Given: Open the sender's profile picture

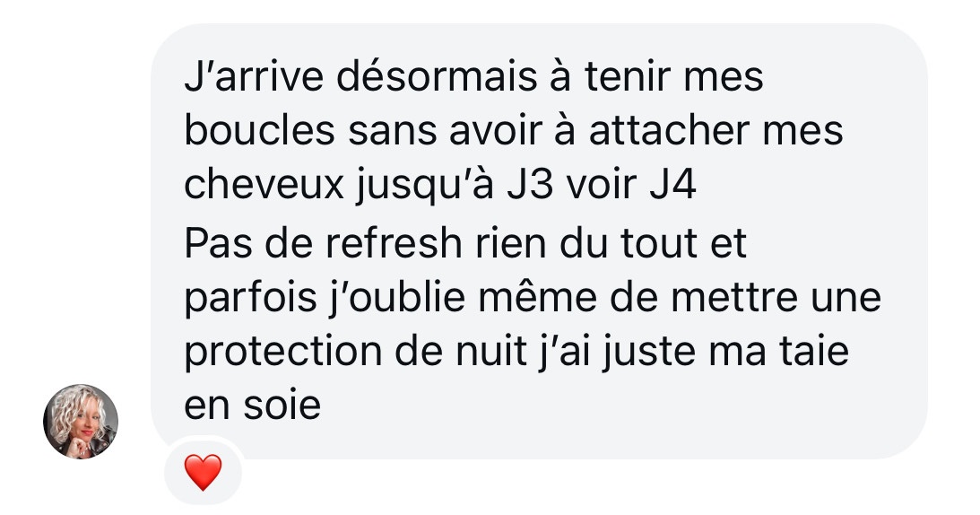Looking at the screenshot, I should 81,421.
